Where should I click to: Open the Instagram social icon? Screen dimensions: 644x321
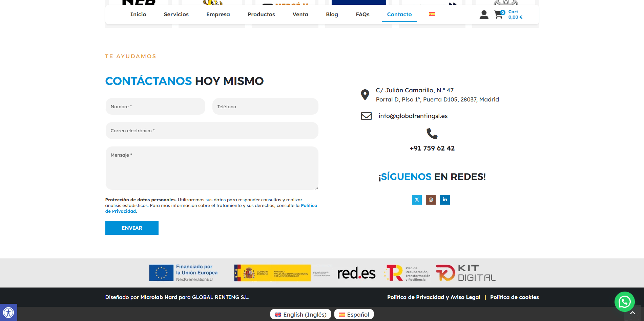click(x=431, y=200)
